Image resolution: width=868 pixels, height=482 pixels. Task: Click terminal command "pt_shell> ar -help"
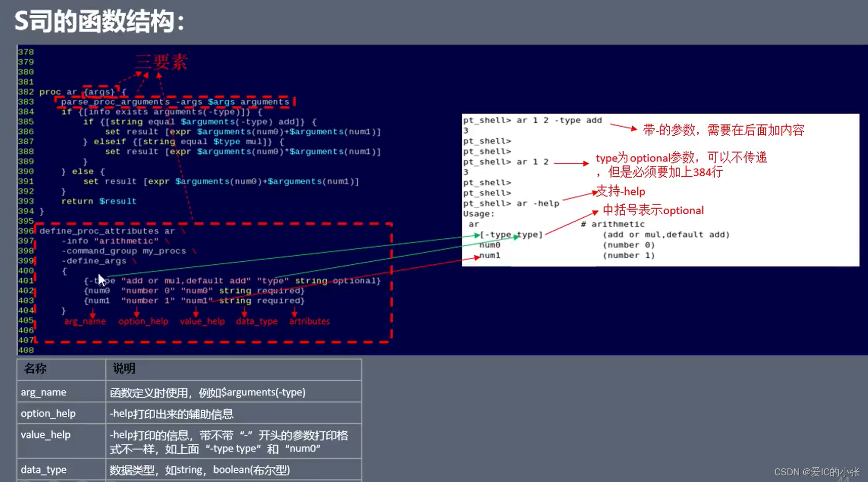click(511, 204)
